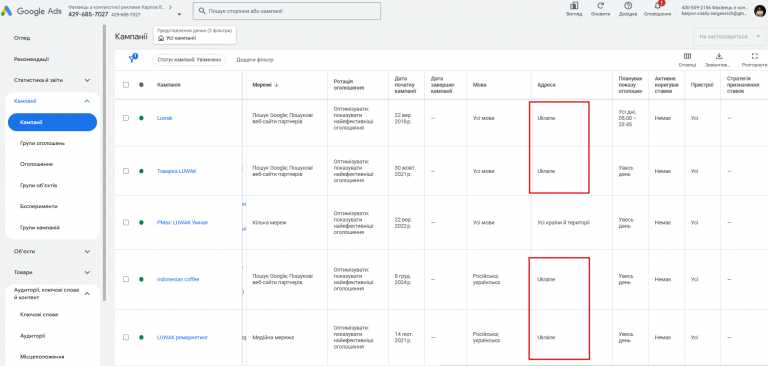Open Ключові слова in sidebar

[x=39, y=315]
